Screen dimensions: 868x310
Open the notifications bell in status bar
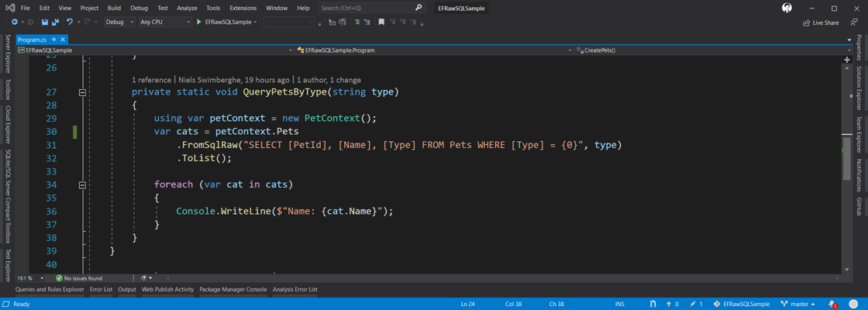point(832,304)
